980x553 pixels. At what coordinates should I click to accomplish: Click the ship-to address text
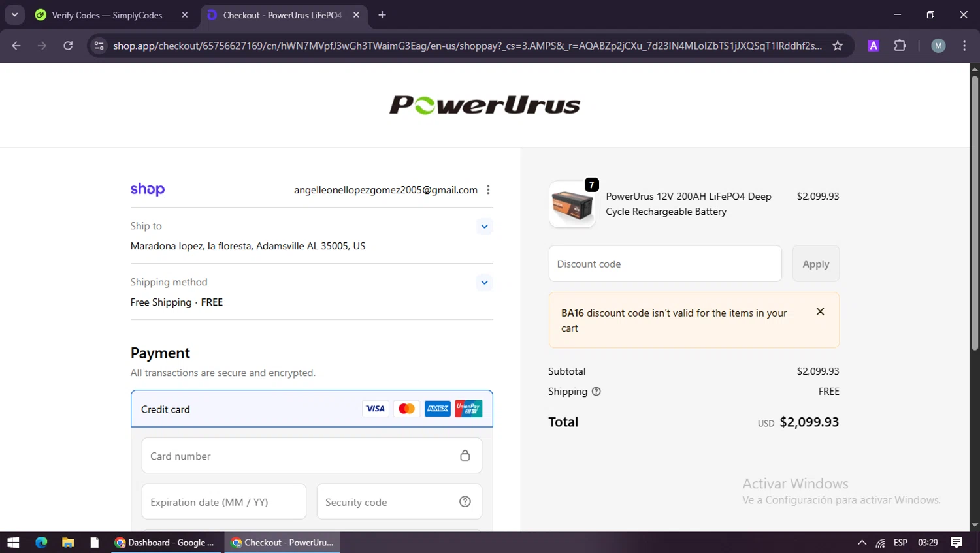click(248, 246)
